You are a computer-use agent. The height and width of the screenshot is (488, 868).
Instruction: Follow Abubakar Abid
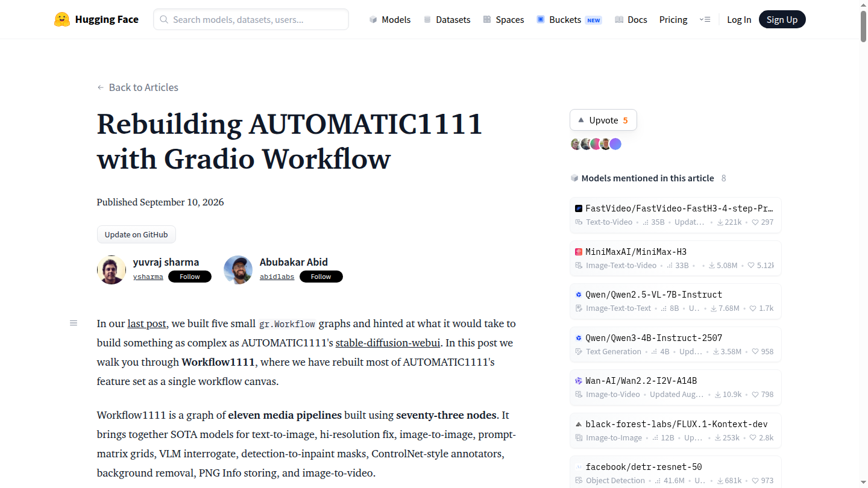(321, 277)
